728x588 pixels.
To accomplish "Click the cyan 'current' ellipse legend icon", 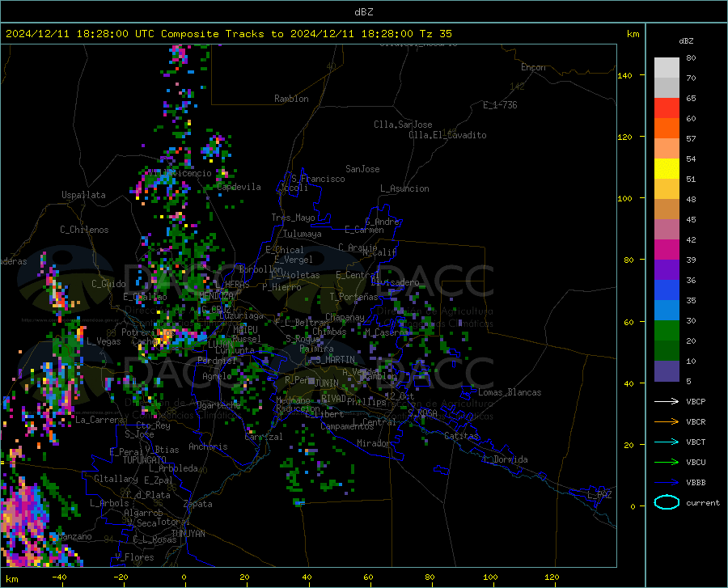I will pos(667,502).
